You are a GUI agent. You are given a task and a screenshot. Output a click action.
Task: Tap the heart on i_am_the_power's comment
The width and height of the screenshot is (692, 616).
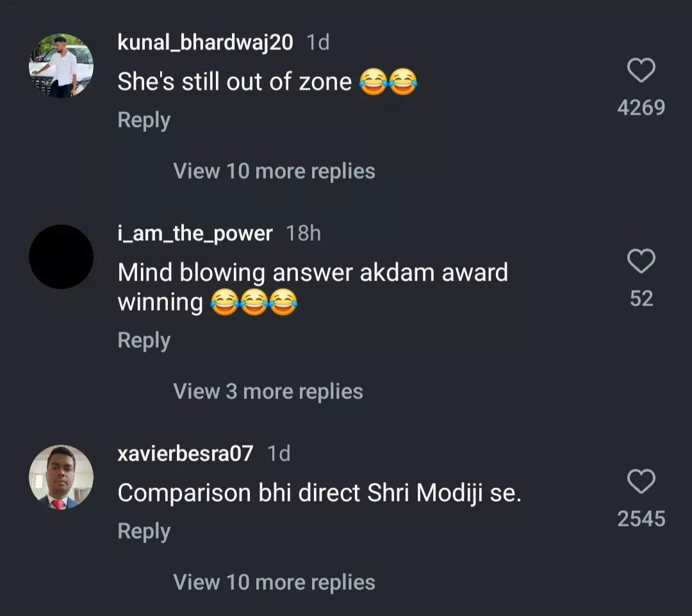click(641, 261)
